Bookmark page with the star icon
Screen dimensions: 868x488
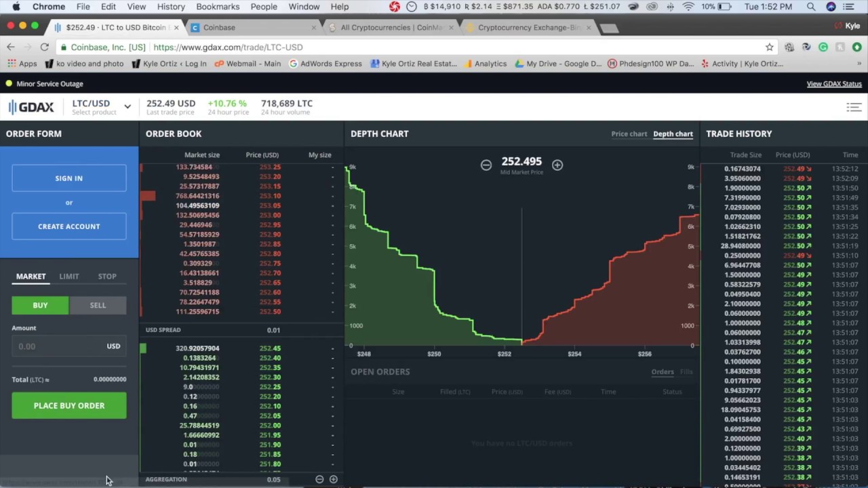tap(769, 47)
